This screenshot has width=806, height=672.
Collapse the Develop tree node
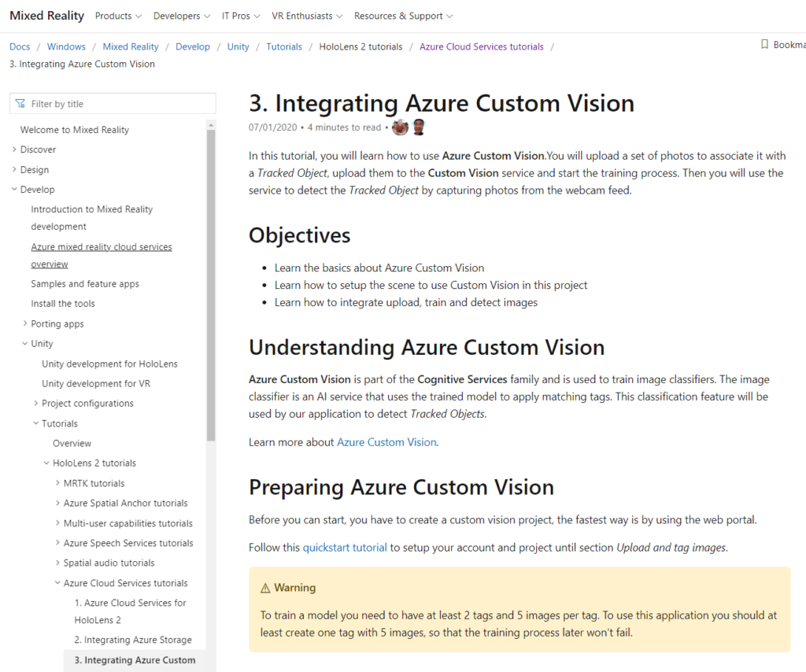(14, 190)
